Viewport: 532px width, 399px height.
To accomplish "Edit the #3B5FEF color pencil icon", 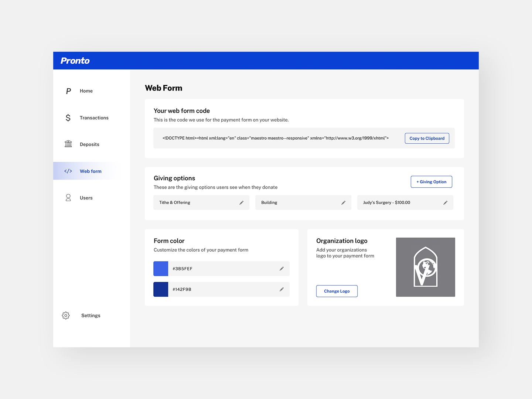I will pos(282,269).
